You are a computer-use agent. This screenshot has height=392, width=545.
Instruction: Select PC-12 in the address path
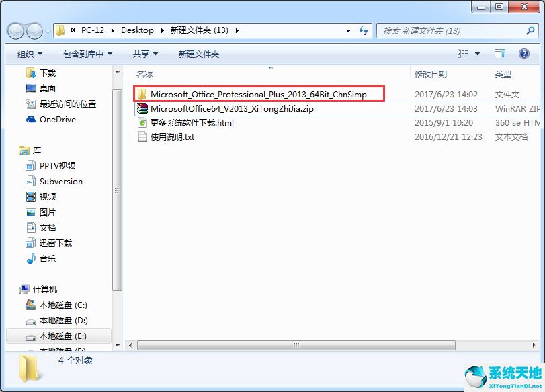[93, 30]
